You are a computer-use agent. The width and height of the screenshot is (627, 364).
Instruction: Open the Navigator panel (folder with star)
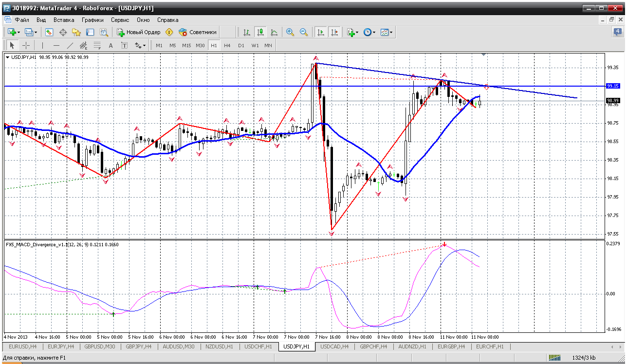[76, 32]
